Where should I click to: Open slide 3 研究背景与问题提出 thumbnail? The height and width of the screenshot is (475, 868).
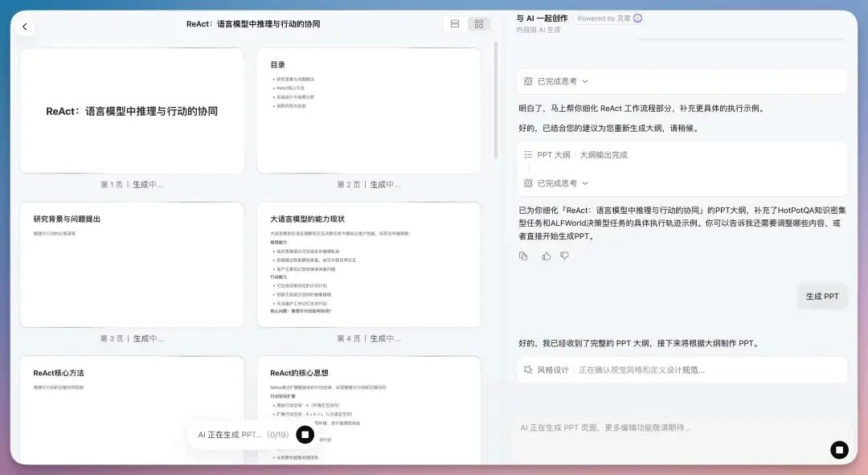coord(132,264)
